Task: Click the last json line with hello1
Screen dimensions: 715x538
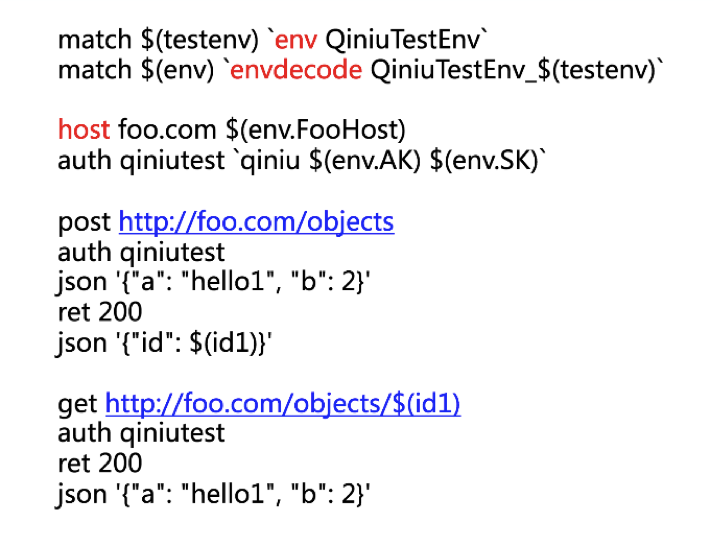Action: point(212,495)
